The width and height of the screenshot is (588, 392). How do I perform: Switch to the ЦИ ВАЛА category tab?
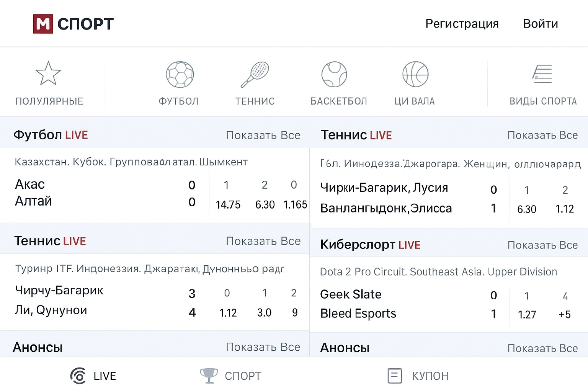point(415,101)
